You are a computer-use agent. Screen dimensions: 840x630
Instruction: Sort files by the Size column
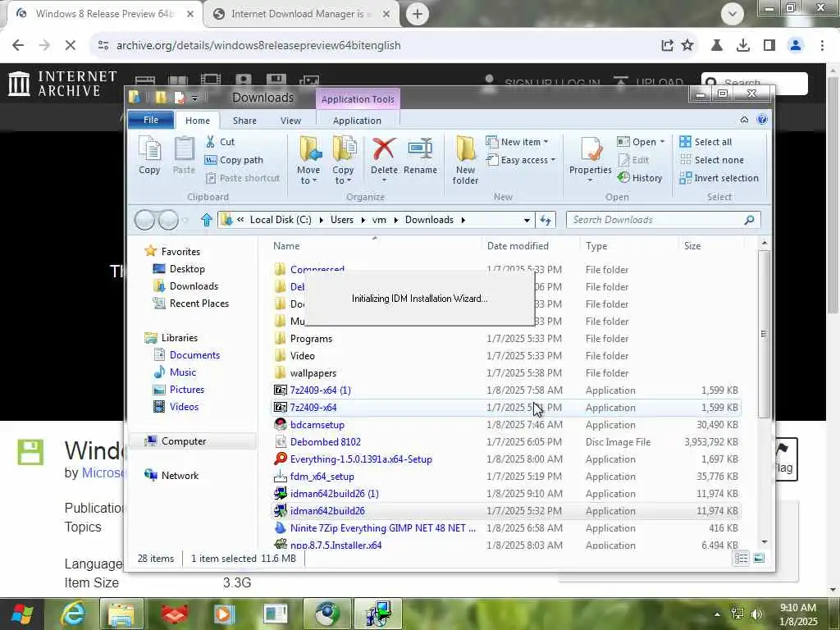coord(692,246)
